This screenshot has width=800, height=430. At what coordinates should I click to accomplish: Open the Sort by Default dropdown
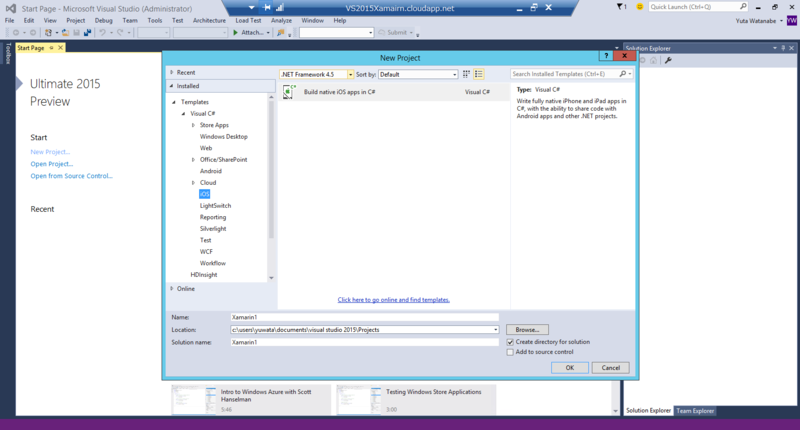(x=455, y=74)
